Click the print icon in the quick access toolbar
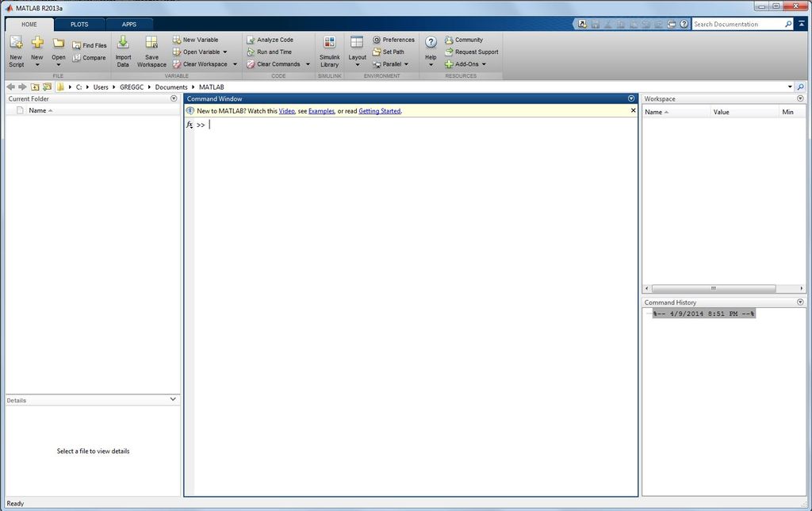Screen dimensions: 812x511 click(x=672, y=25)
